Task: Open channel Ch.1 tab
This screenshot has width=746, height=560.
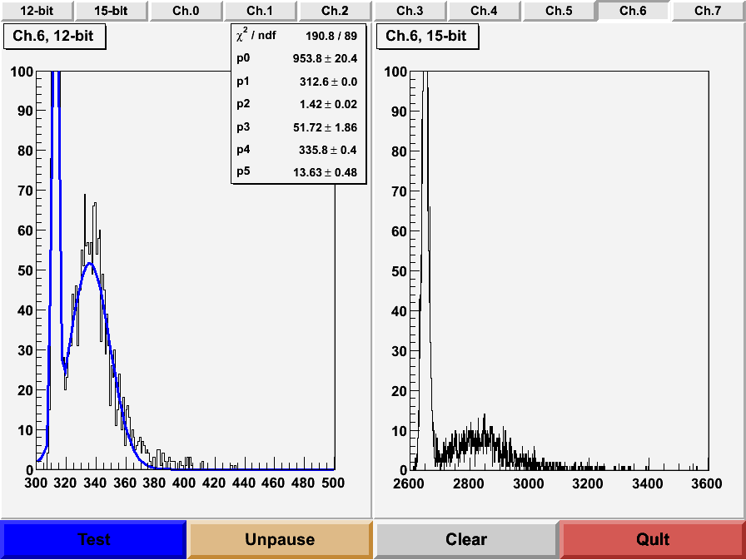Action: (260, 11)
